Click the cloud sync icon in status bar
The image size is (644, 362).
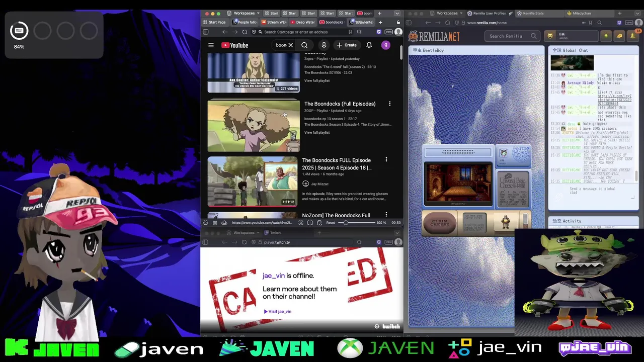224,223
